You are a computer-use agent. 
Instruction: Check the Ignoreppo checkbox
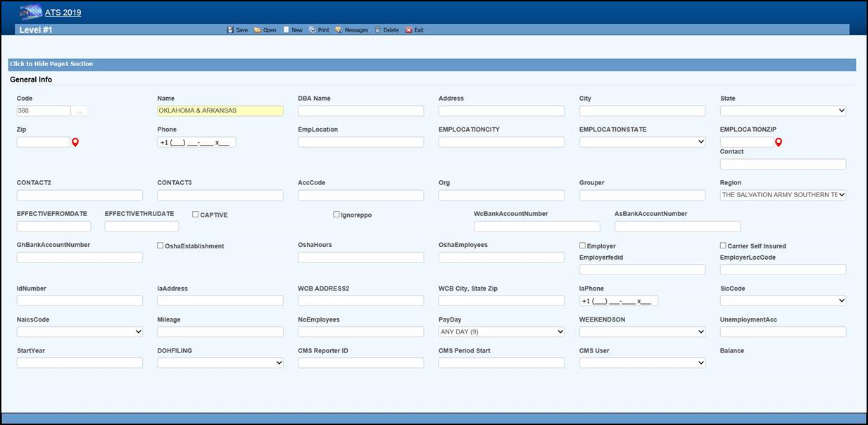pyautogui.click(x=336, y=214)
